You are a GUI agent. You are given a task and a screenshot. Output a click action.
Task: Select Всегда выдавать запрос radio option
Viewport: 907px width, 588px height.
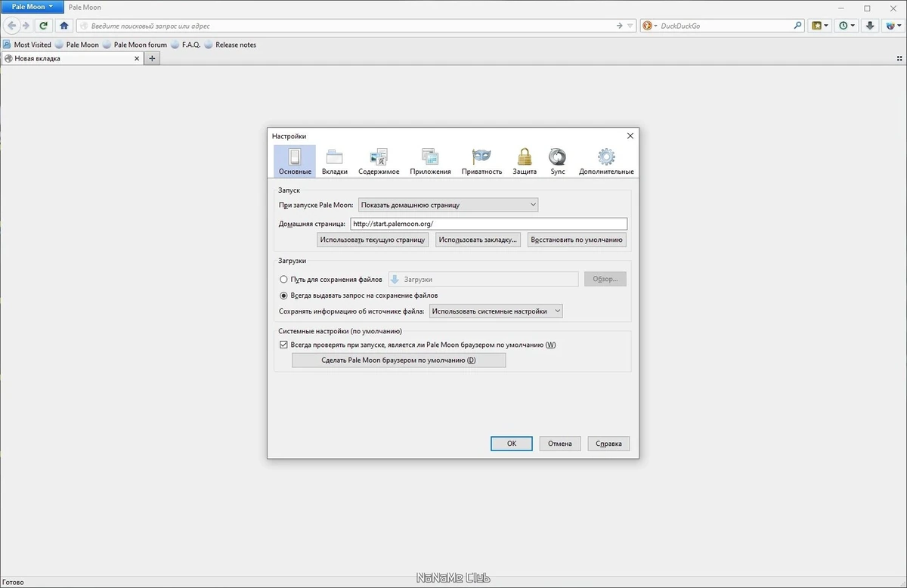[283, 296]
